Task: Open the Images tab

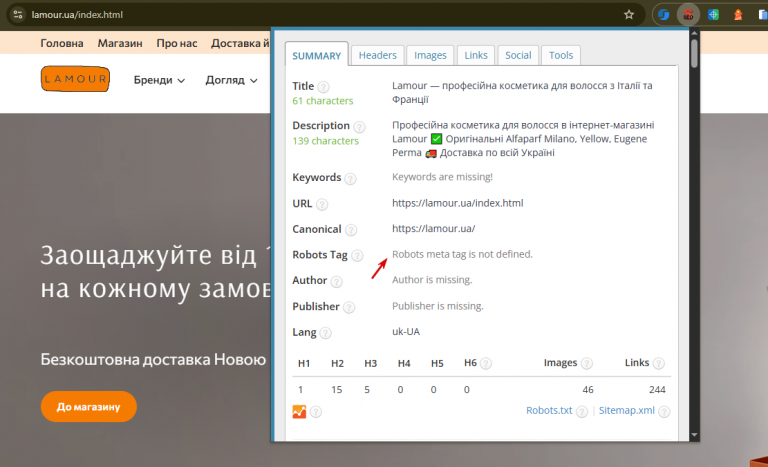Action: (x=430, y=55)
